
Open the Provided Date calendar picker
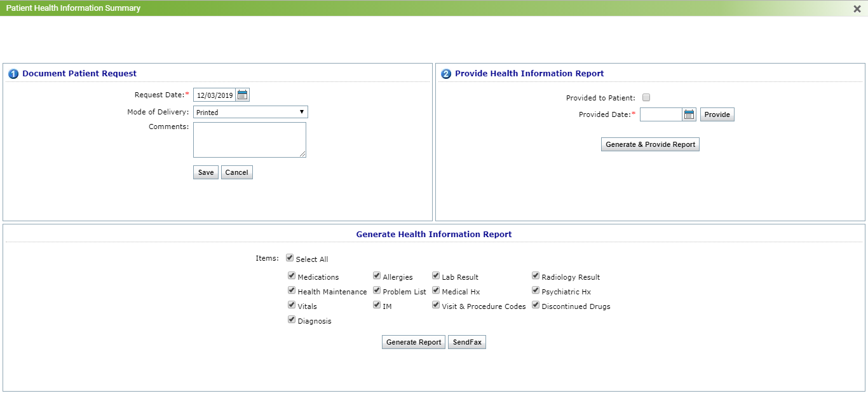pos(689,114)
